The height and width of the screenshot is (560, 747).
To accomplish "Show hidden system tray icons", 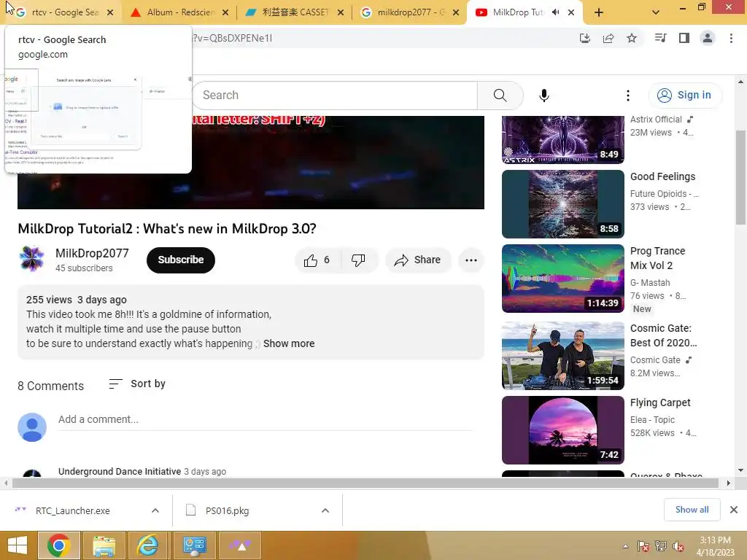I will point(625,546).
